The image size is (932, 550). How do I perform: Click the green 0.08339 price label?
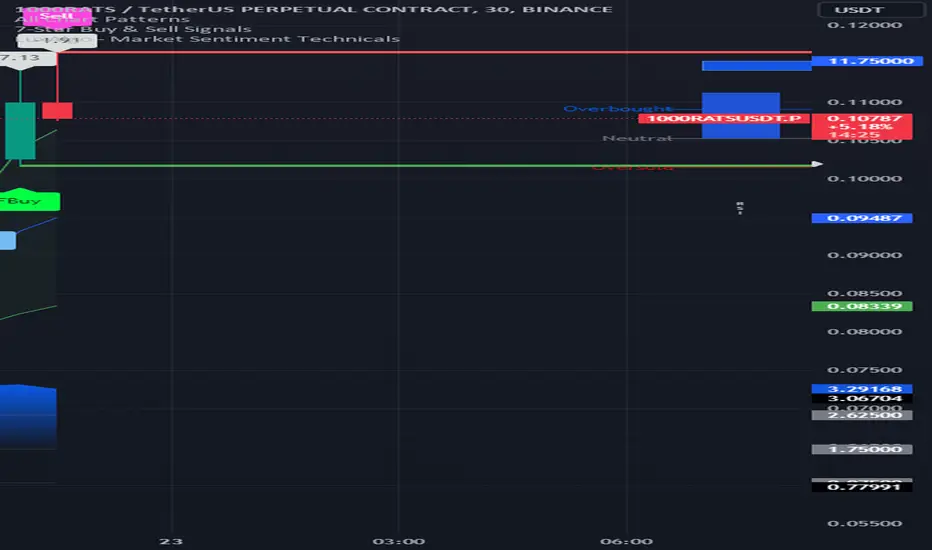click(x=861, y=306)
